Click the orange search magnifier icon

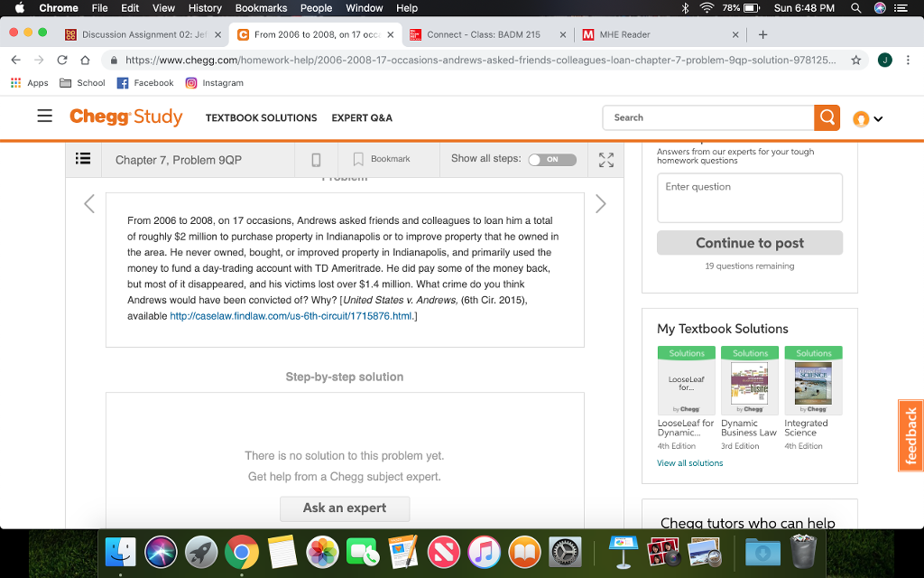827,117
